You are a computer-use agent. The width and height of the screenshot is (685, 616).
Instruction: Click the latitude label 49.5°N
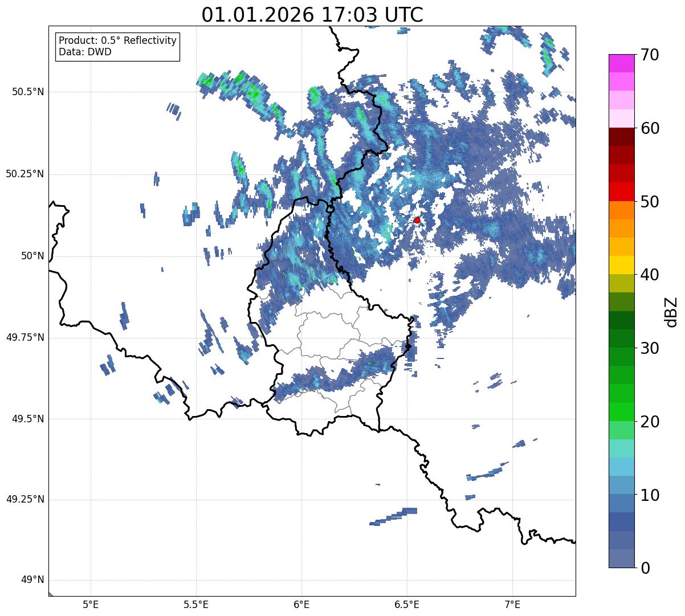(28, 419)
